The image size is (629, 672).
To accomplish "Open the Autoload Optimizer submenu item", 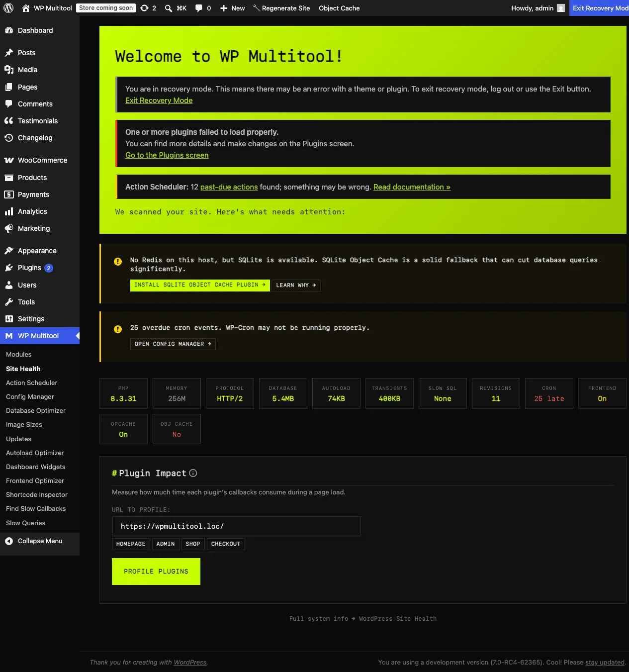I will [35, 453].
